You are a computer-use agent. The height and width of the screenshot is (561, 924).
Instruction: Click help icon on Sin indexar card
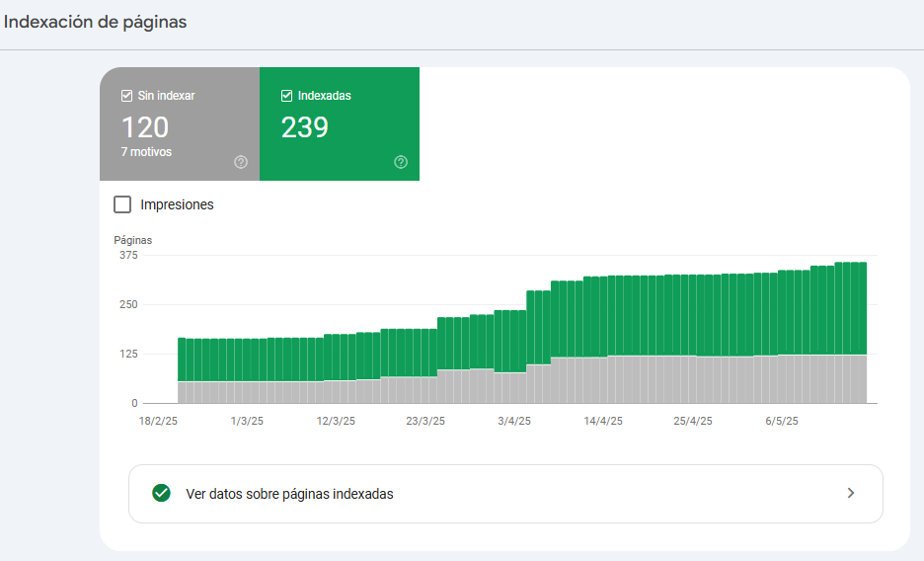coord(241,162)
